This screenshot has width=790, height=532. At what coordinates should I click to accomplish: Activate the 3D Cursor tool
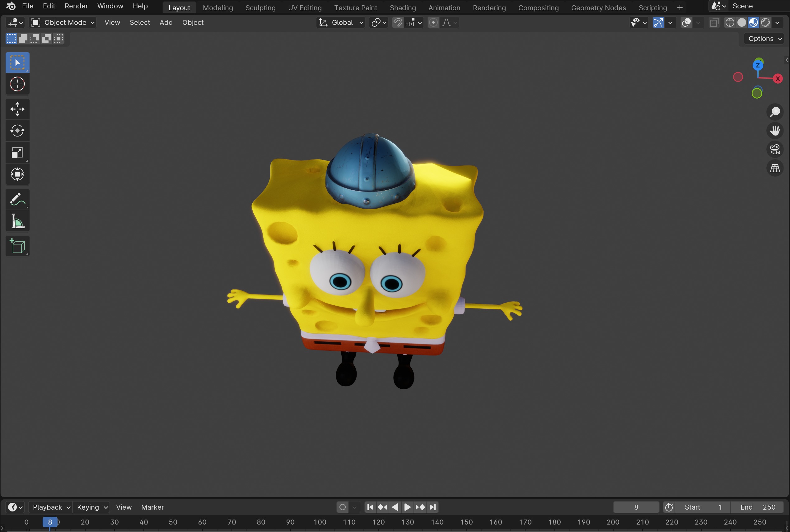pos(17,84)
